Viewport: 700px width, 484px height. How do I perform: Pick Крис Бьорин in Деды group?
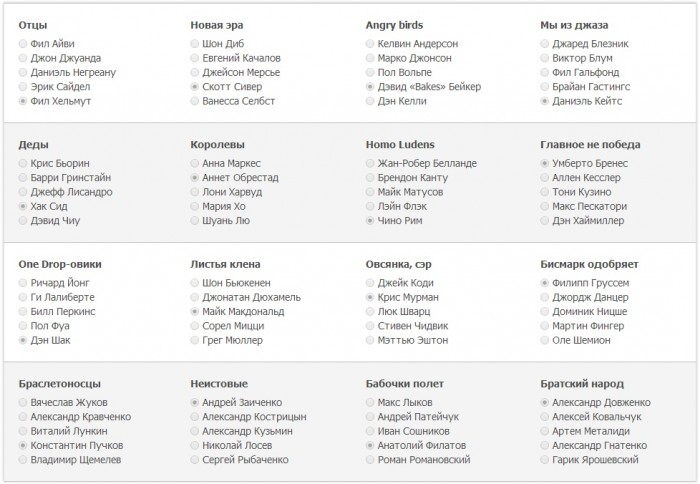(x=23, y=163)
